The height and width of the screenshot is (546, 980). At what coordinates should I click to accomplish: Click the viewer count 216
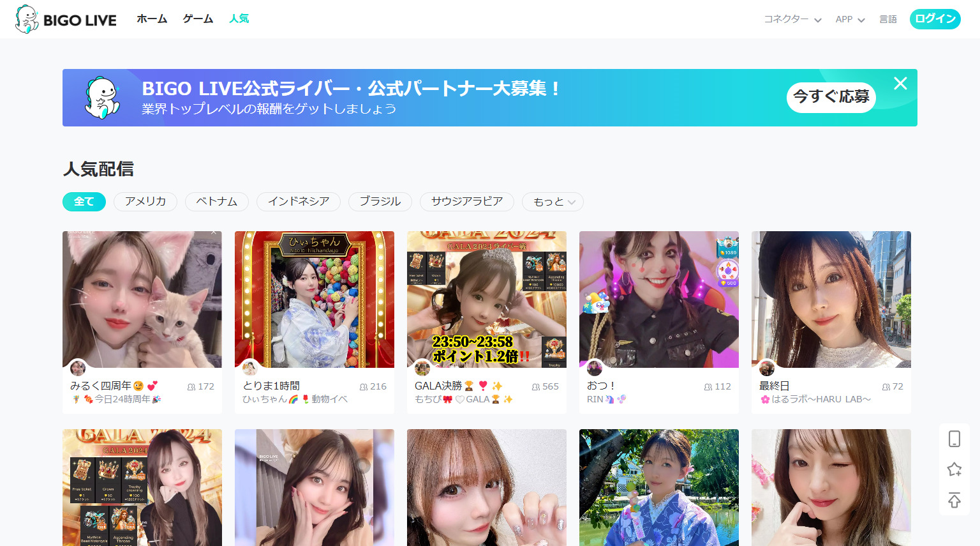(373, 386)
